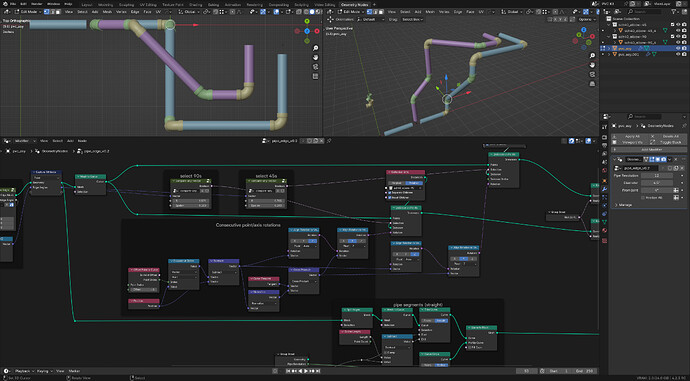Open the Global transform orientation dropdown in left viewport
Image resolution: width=690 pixels, height=381 pixels.
[x=190, y=12]
